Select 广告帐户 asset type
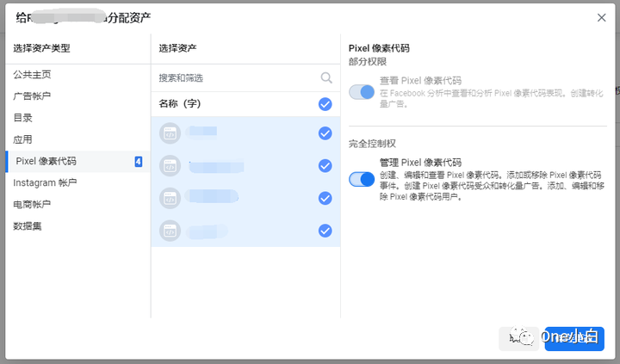Screen dimensions: 620x364 coord(77,96)
